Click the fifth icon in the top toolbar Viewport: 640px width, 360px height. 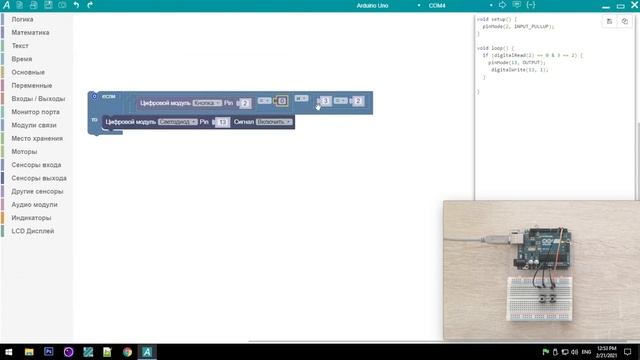tap(62, 5)
